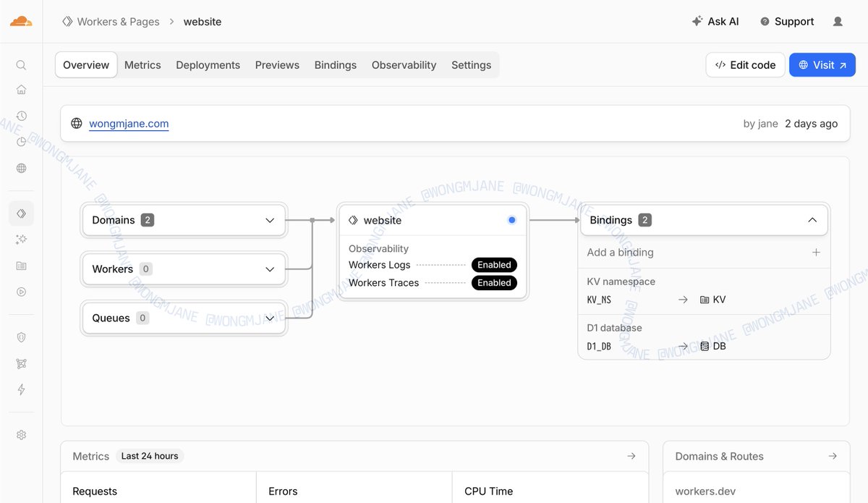Viewport: 868px width, 503px height.
Task: Click the Add a binding row
Action: pos(704,253)
